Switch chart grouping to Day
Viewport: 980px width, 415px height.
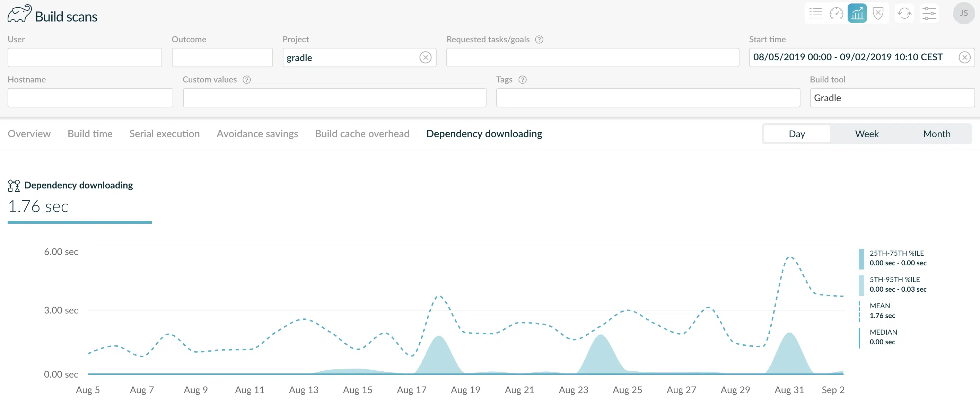(797, 134)
